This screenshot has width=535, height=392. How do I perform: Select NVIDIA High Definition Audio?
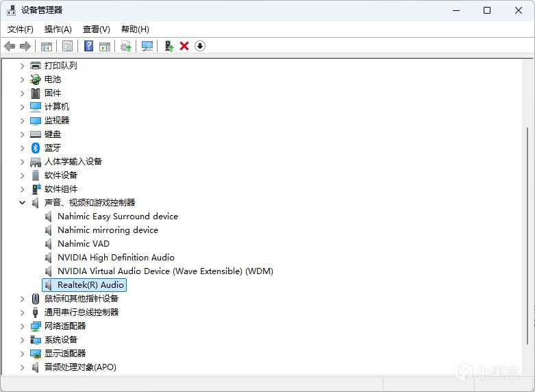click(116, 258)
